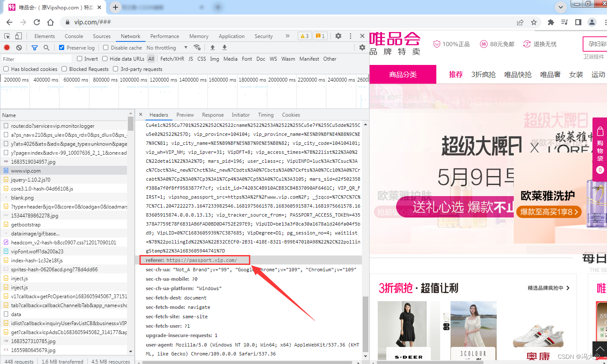
Task: Check the Blocked Requests checkbox
Action: pos(64,69)
